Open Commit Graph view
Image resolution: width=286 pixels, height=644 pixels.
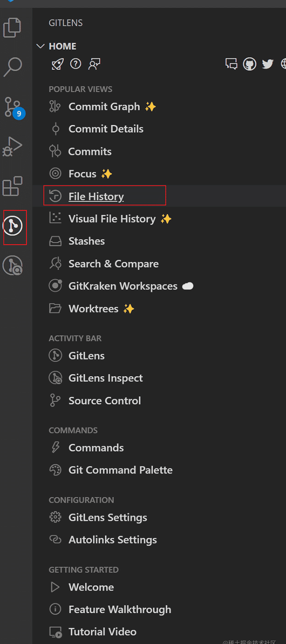(104, 107)
